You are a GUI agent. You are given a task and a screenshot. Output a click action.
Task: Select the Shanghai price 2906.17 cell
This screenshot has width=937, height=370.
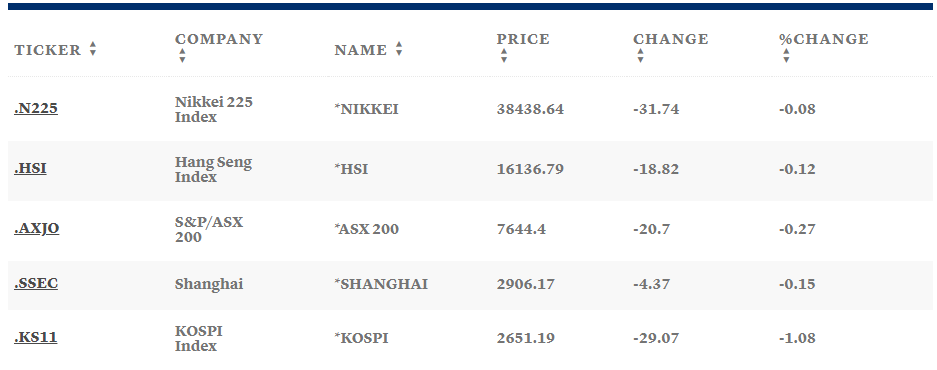click(525, 284)
